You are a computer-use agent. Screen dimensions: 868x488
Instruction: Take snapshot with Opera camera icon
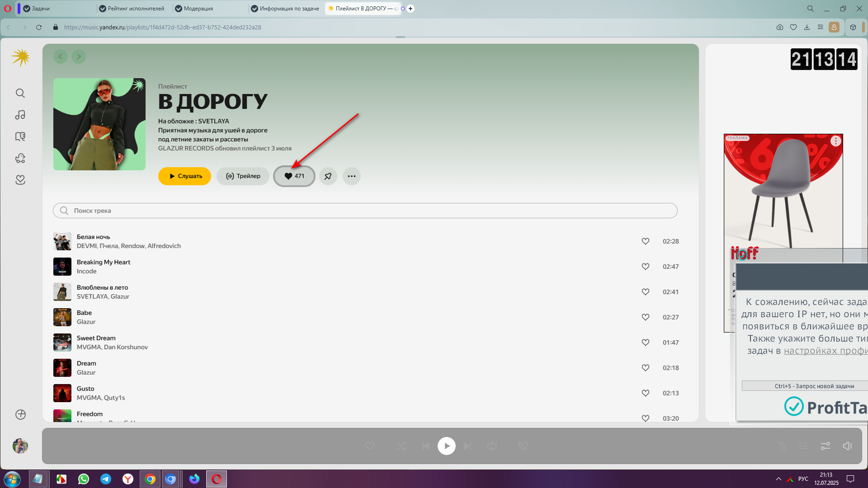(780, 27)
